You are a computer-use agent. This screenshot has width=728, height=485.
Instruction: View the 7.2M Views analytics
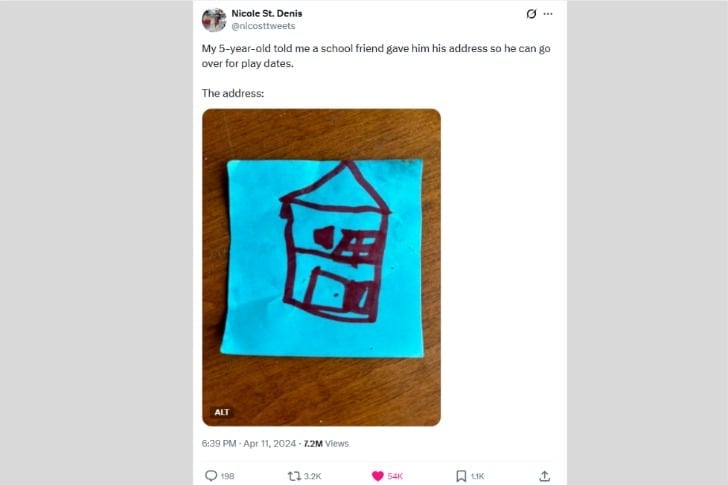click(326, 443)
